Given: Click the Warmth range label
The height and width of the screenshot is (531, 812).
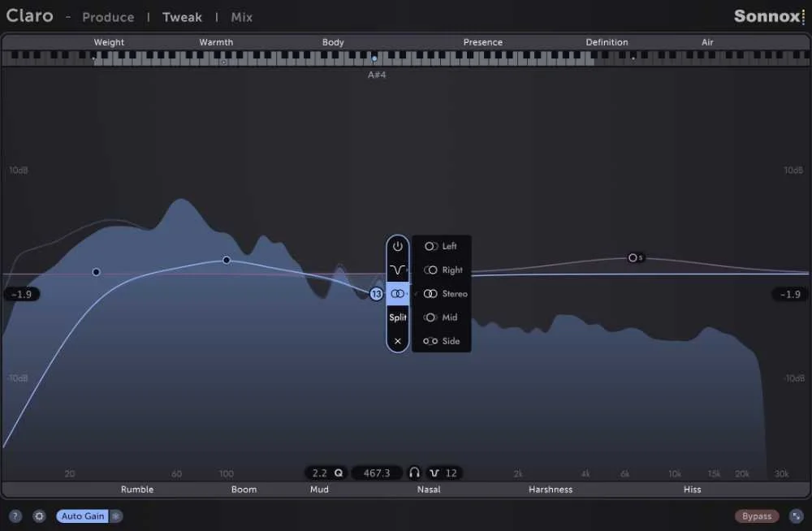Looking at the screenshot, I should click(216, 42).
